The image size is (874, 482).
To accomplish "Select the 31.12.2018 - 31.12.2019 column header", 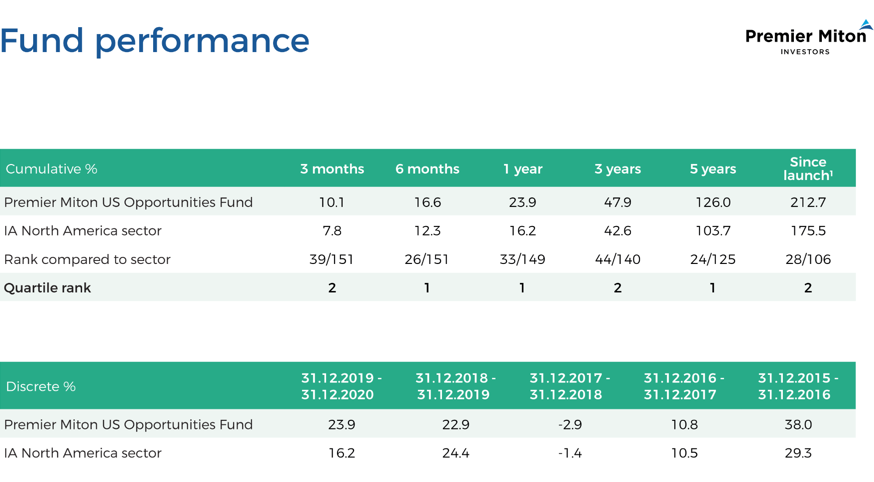I will 455,386.
